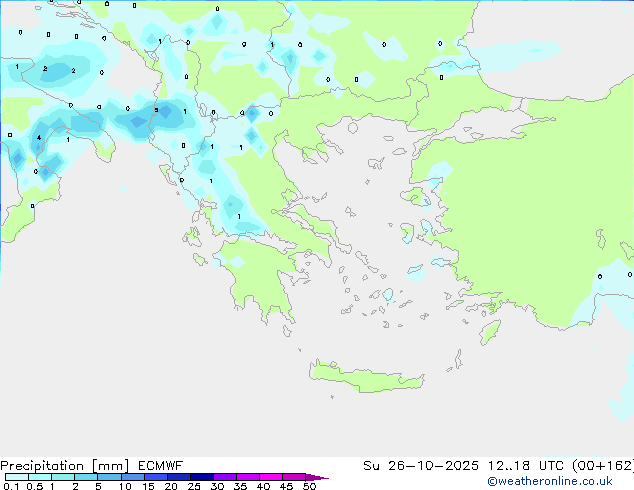The height and width of the screenshot is (490, 634).
Task: Choose the 35–40 mm magenta swatch
Action: 247,477
